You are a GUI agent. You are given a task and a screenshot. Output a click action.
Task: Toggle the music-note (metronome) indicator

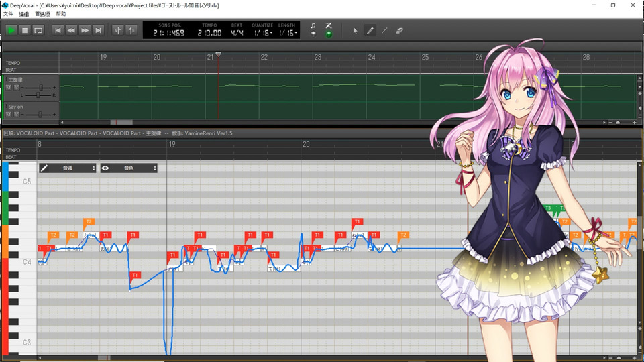point(313,34)
